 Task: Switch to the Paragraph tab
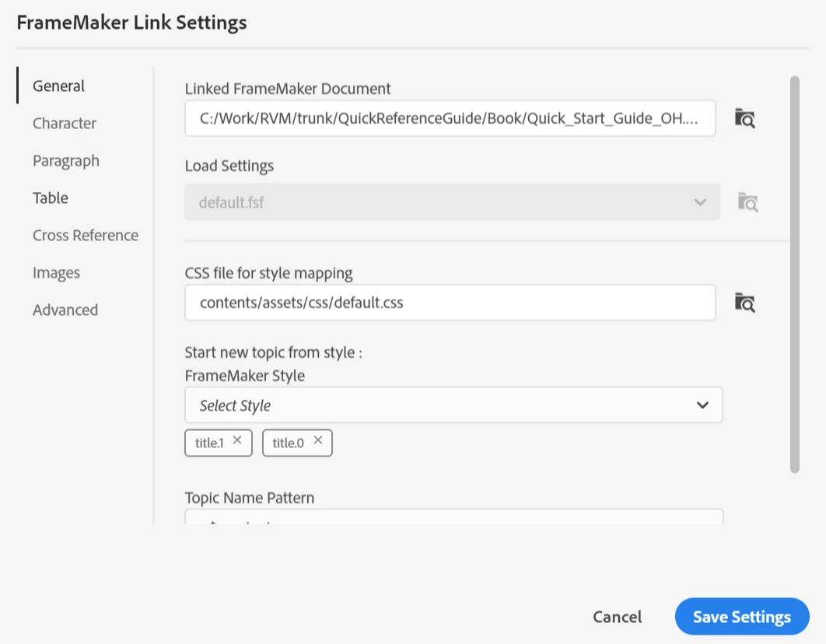[66, 160]
